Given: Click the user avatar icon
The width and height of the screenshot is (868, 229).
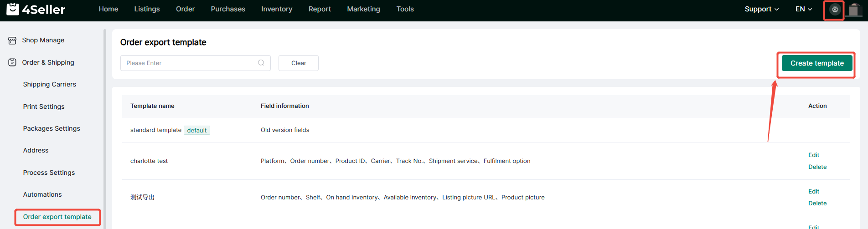Looking at the screenshot, I should [854, 10].
